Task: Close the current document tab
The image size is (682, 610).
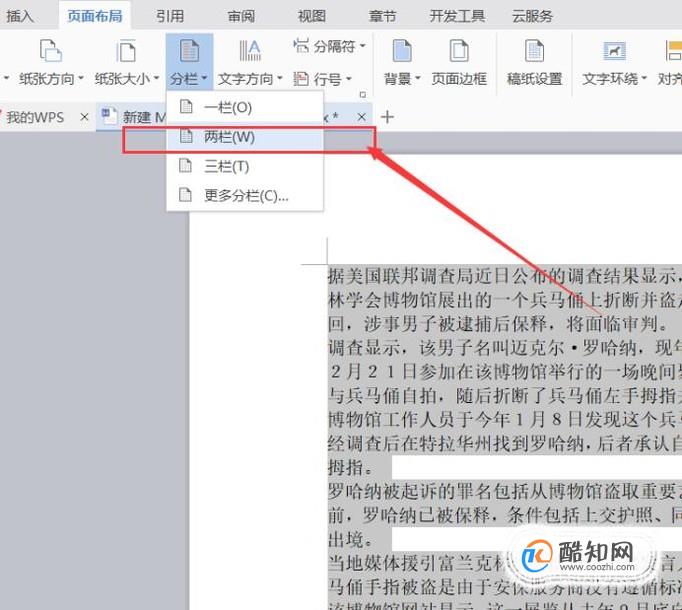Action: pos(361,117)
